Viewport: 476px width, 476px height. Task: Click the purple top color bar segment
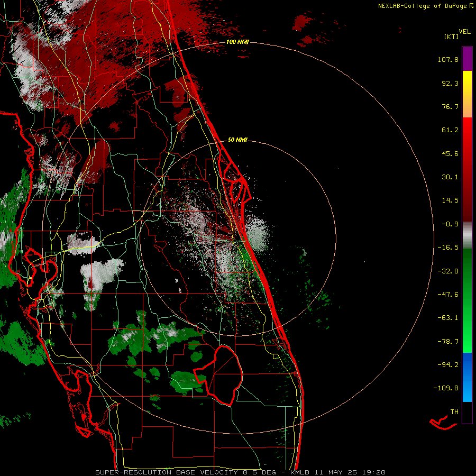click(x=467, y=59)
